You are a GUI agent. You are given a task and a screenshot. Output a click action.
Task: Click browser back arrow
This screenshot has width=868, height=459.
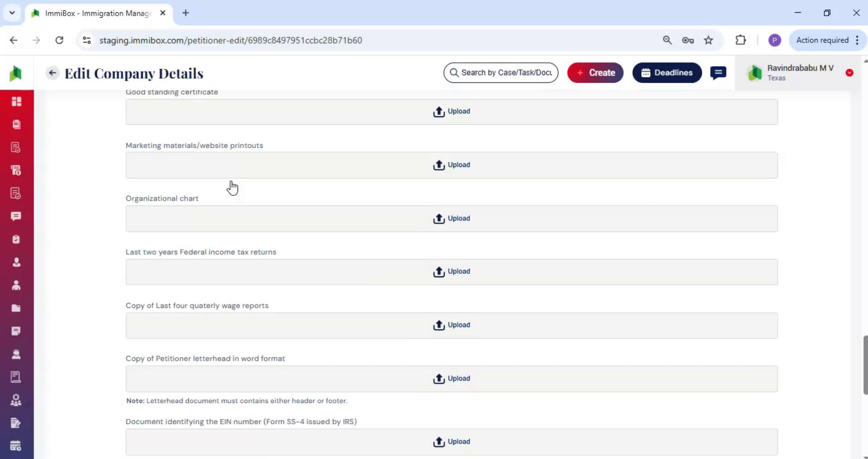[13, 40]
